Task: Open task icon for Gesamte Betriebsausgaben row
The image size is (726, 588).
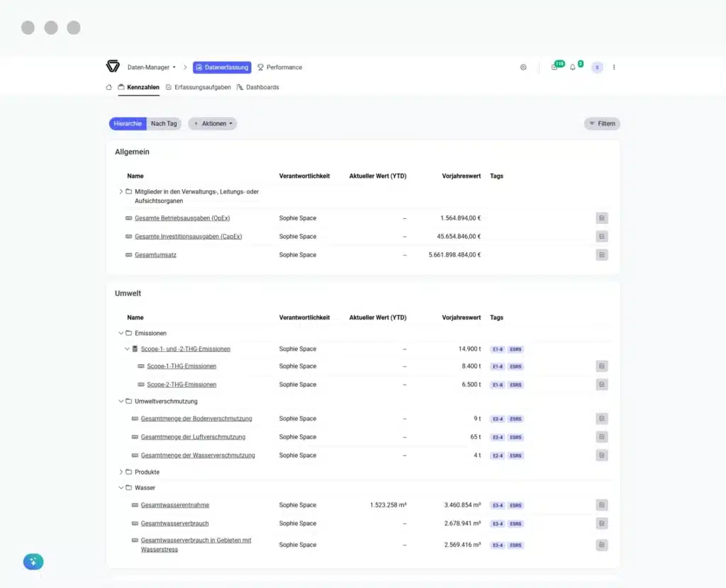Action: pyautogui.click(x=602, y=218)
